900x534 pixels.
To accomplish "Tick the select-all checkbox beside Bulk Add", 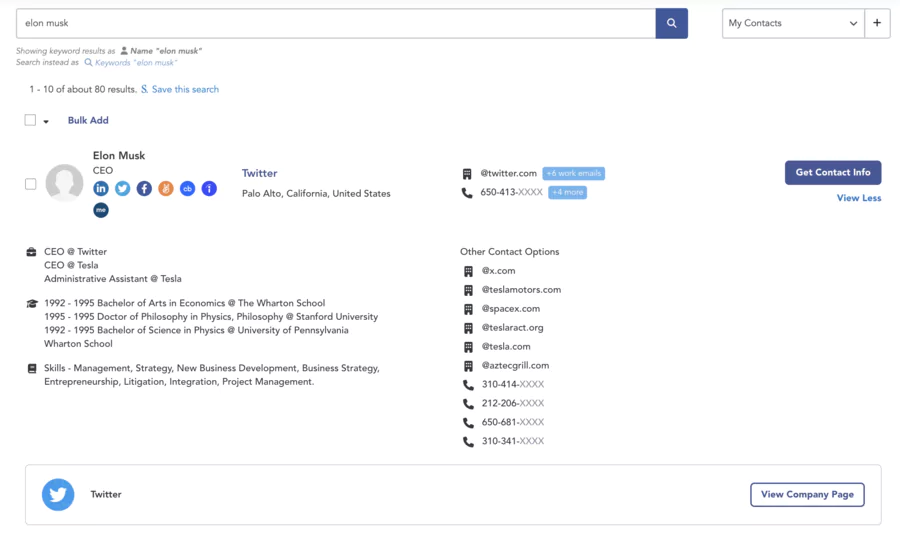I will click(30, 120).
